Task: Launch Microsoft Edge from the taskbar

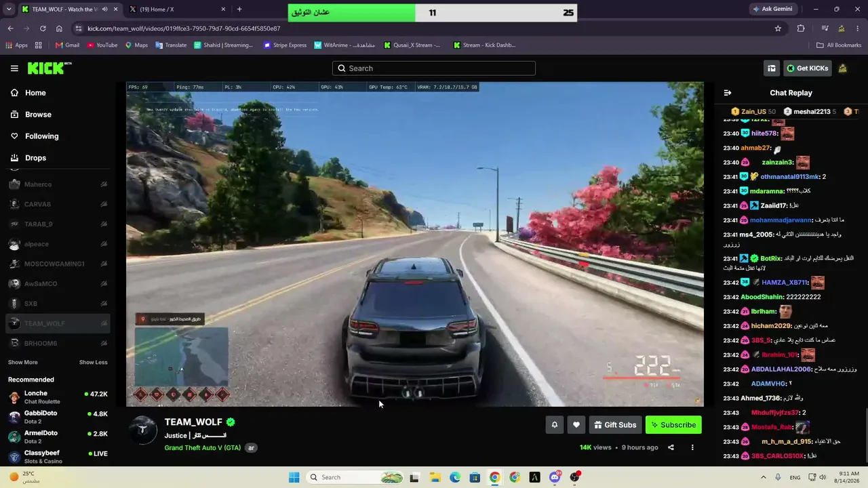Action: (455, 477)
